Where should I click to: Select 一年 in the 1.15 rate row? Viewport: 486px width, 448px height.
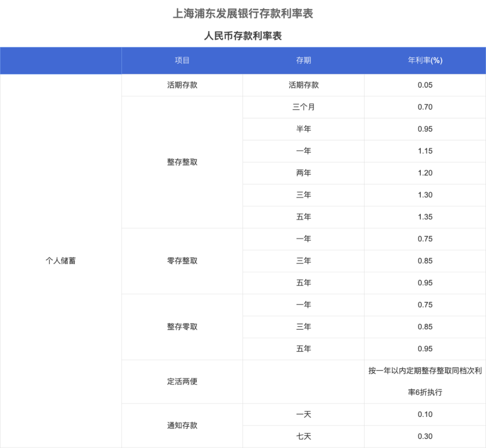(303, 151)
